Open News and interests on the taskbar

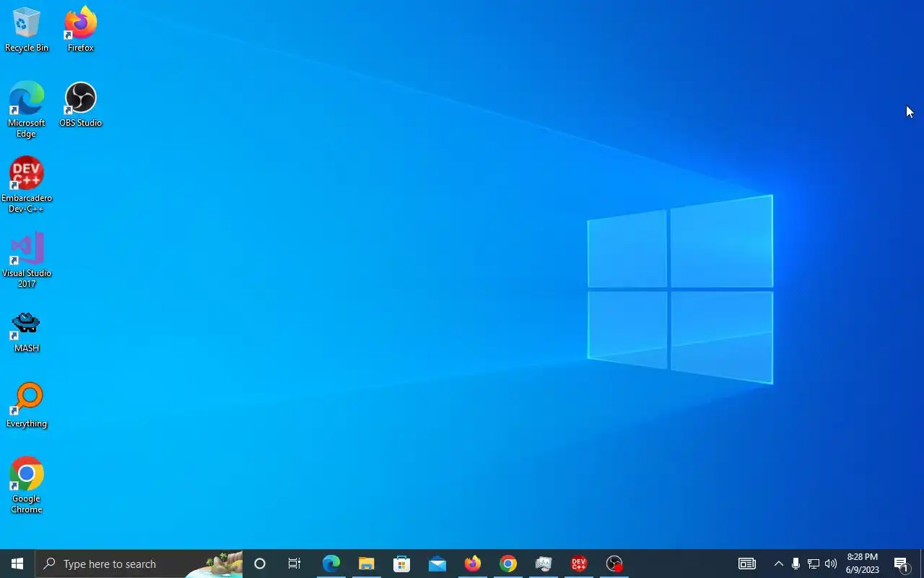tap(747, 564)
